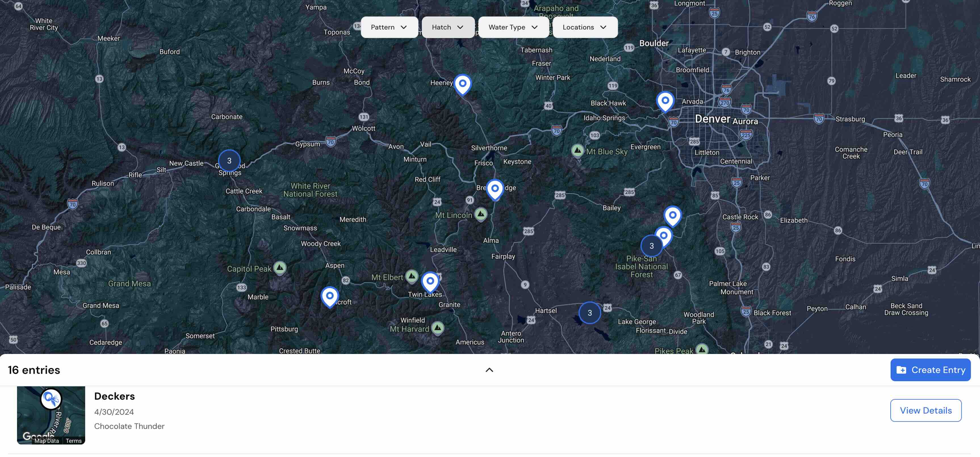Open the Pattern filter dropdown

389,27
